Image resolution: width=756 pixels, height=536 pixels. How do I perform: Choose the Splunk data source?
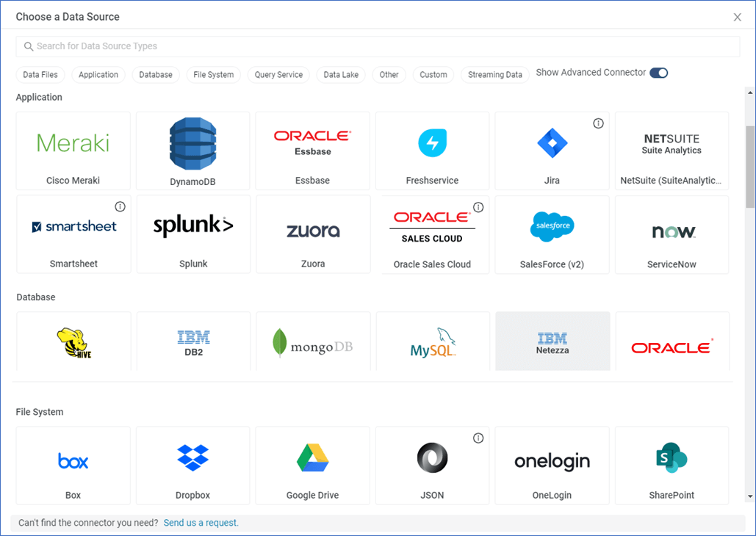192,234
